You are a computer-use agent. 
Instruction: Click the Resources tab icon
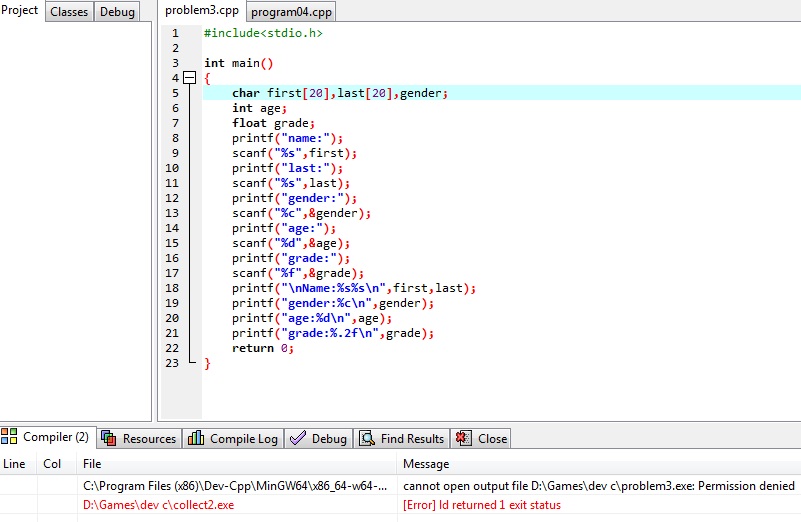108,438
